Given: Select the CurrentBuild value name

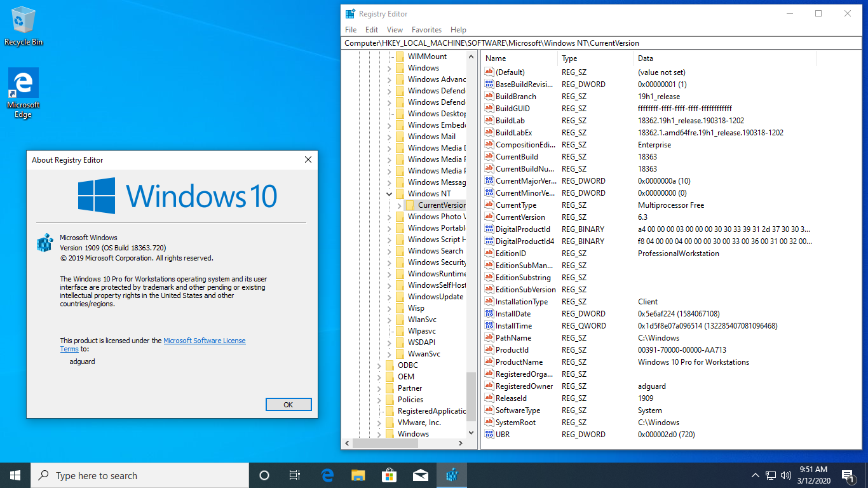Looking at the screenshot, I should pyautogui.click(x=517, y=156).
